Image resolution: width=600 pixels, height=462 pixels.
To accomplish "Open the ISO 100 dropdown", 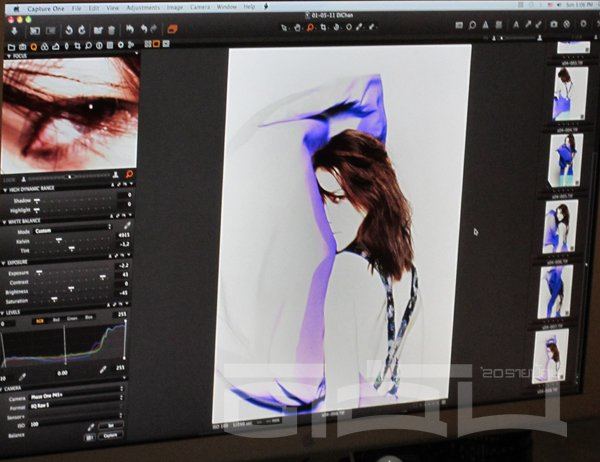I will 76,420.
